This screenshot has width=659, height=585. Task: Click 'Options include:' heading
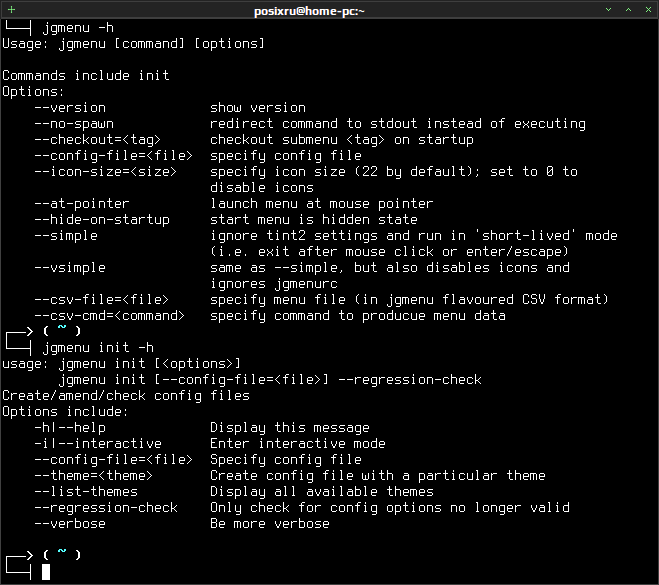(65, 412)
